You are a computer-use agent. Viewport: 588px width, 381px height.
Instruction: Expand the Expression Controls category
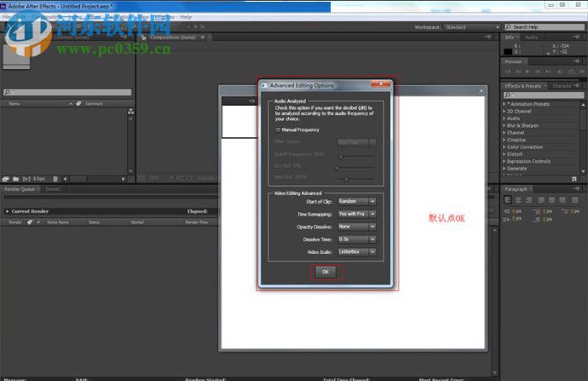tap(504, 161)
